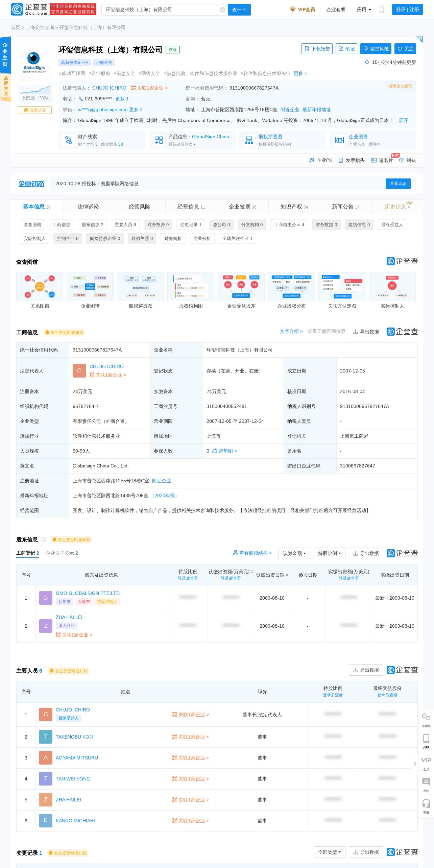This screenshot has width=434, height=868.
Task: Click the avatar icon of GMO GLOBALSIGN PTE.LTD.
Action: [x=46, y=598]
